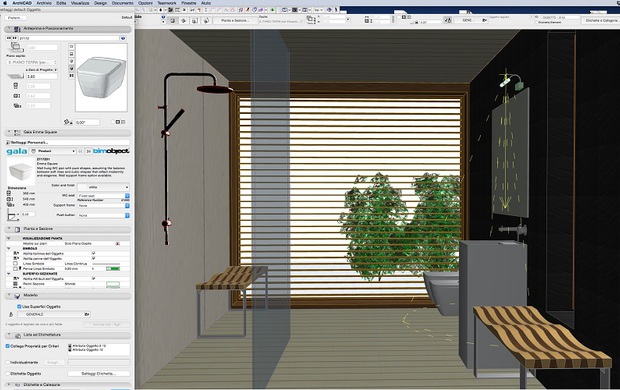The height and width of the screenshot is (390, 620).
Task: Collapse the Lista ed Etichettatura panel
Action: tap(9, 335)
